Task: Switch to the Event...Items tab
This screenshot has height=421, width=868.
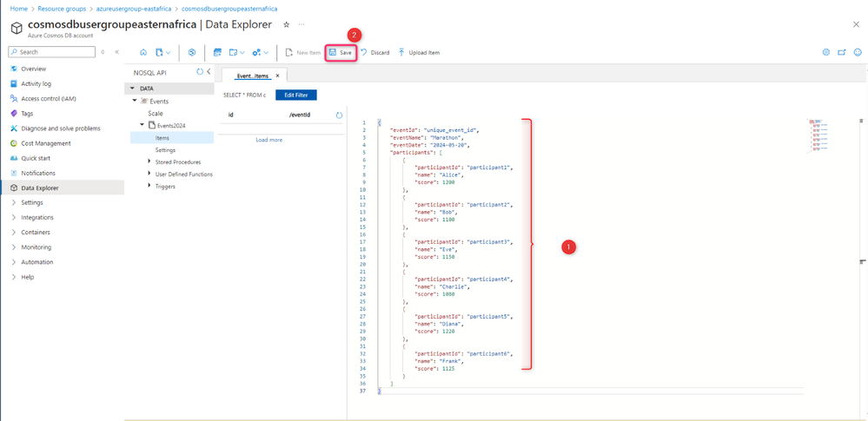Action: click(x=253, y=76)
